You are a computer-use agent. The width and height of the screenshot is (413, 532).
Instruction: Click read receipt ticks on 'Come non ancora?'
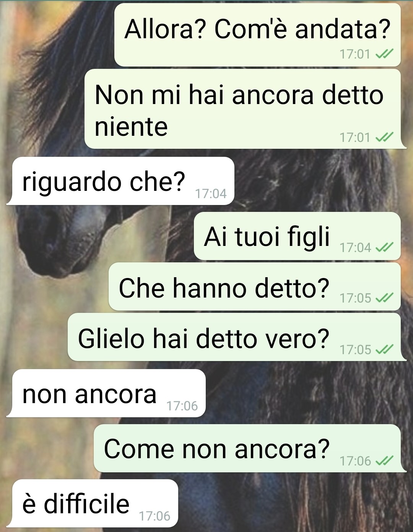[x=384, y=461]
